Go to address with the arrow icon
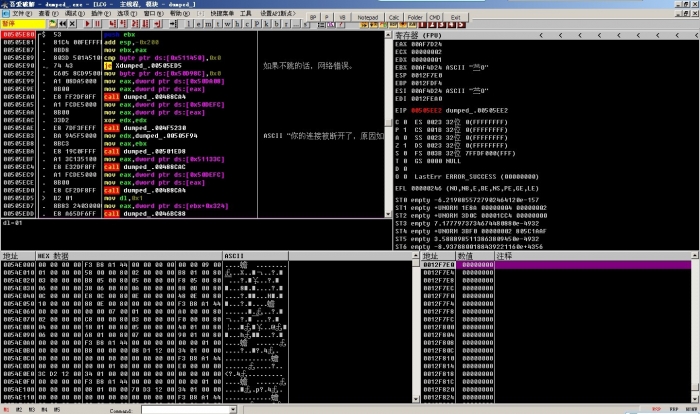The height and width of the screenshot is (414, 700). (x=173, y=24)
